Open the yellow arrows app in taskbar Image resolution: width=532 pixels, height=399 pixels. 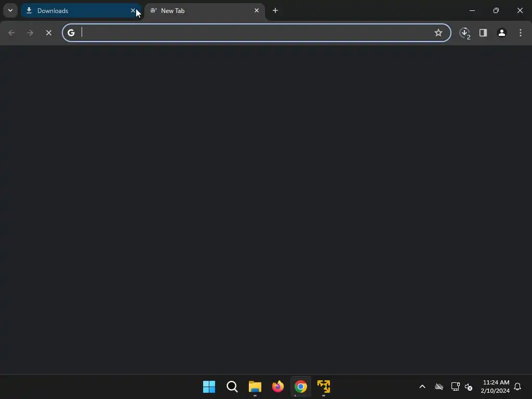click(x=324, y=387)
